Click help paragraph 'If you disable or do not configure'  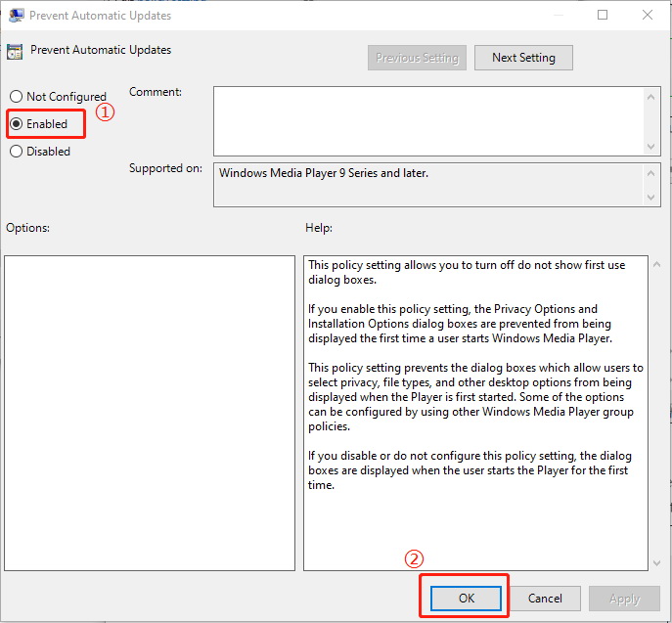click(x=470, y=470)
